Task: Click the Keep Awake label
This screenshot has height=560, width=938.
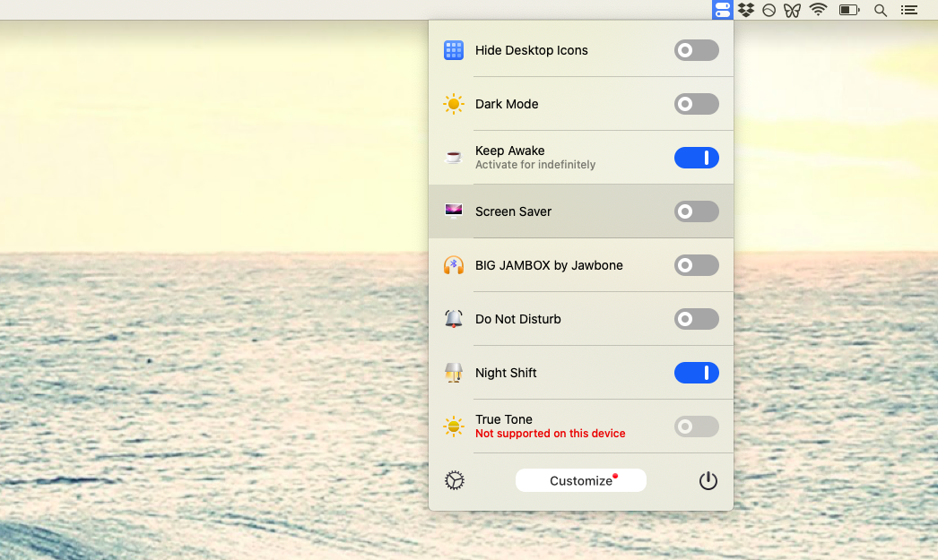Action: (509, 151)
